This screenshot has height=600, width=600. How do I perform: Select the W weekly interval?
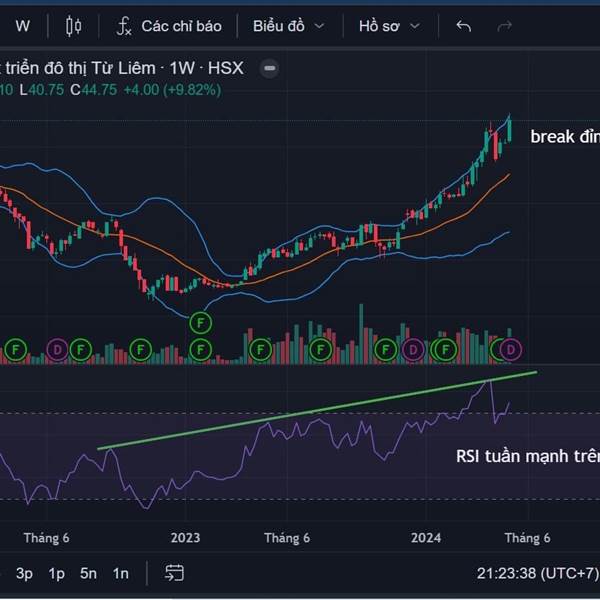(23, 26)
